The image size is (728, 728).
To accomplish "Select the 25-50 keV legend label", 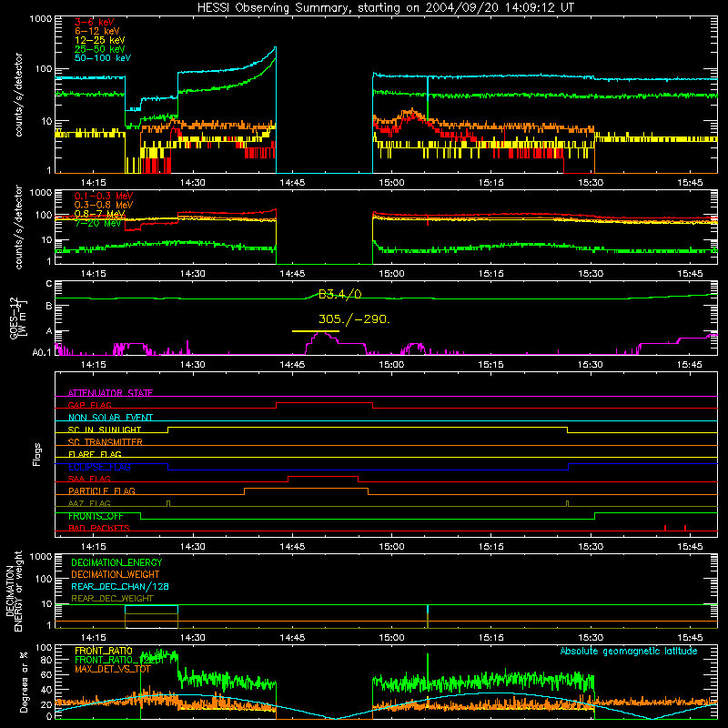I will pos(100,49).
